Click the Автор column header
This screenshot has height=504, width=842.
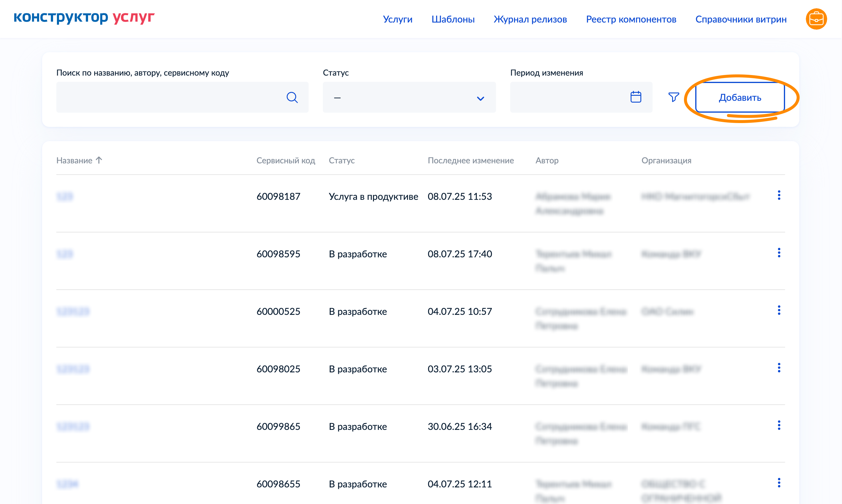tap(547, 160)
